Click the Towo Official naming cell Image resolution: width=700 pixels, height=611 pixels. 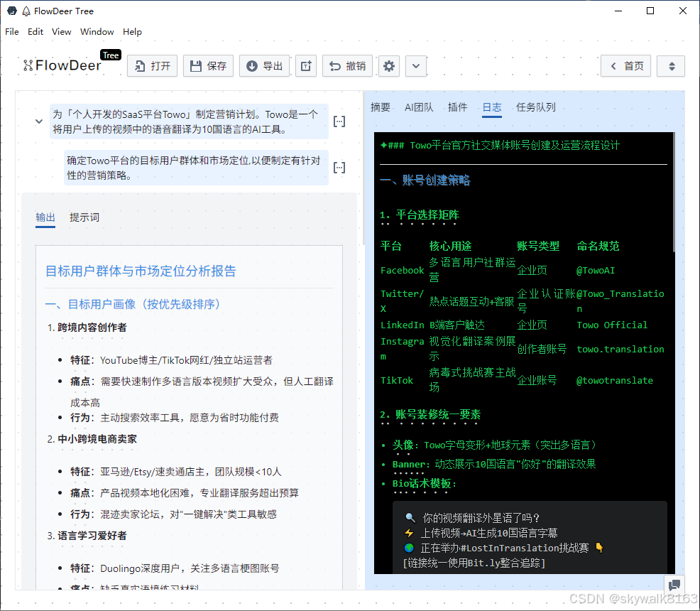612,325
